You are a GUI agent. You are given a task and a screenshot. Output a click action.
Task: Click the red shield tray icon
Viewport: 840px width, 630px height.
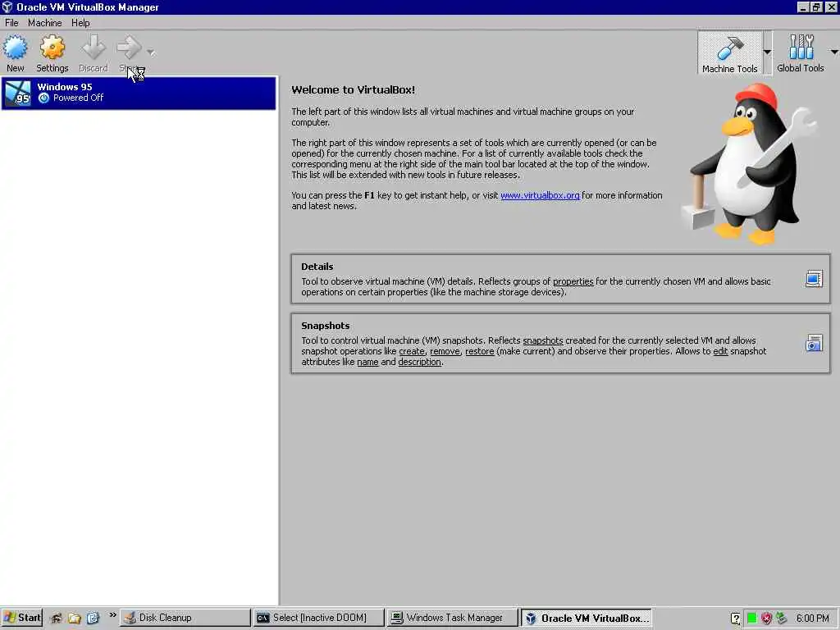767,619
